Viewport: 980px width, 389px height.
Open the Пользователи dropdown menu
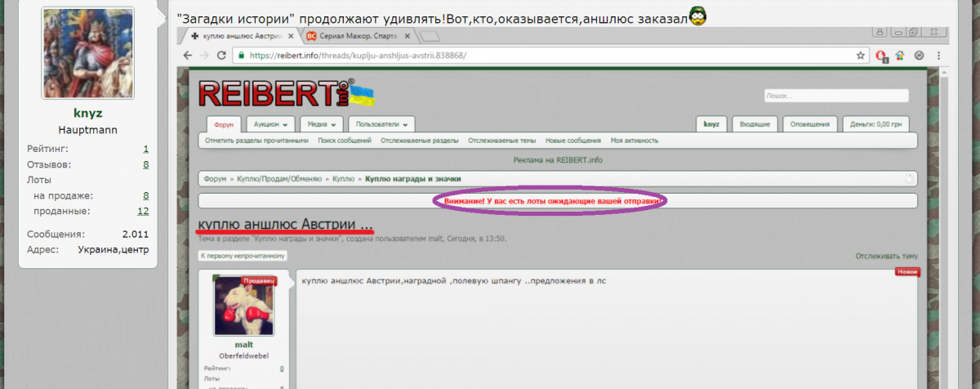click(x=381, y=124)
